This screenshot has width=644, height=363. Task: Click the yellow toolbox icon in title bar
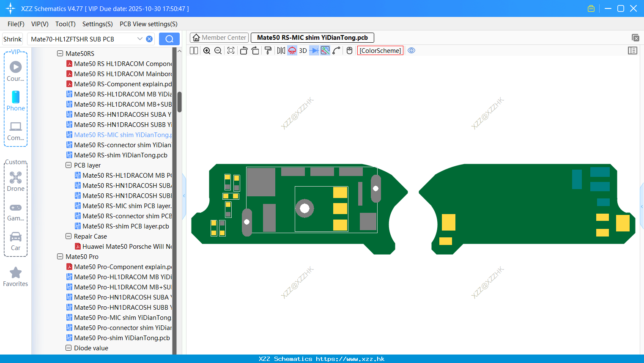[x=591, y=8]
